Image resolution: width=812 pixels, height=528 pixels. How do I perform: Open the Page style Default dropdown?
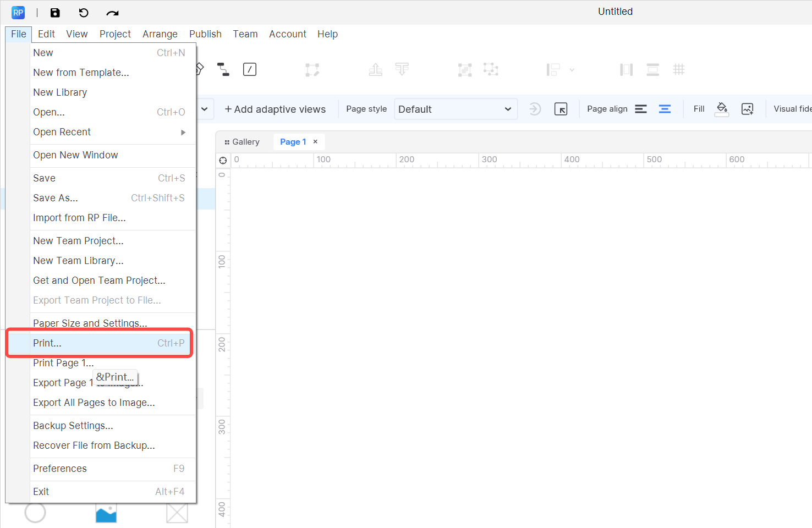point(456,109)
